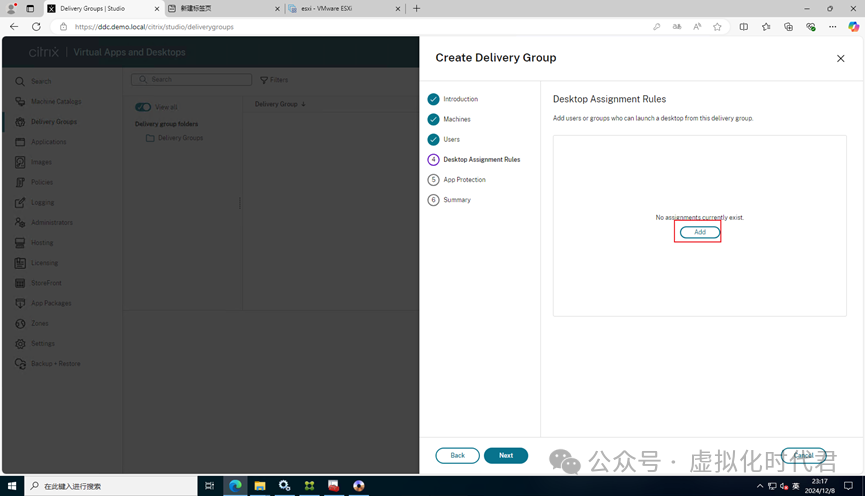This screenshot has width=865, height=496.
Task: Open the Windows Start menu
Action: (12, 486)
